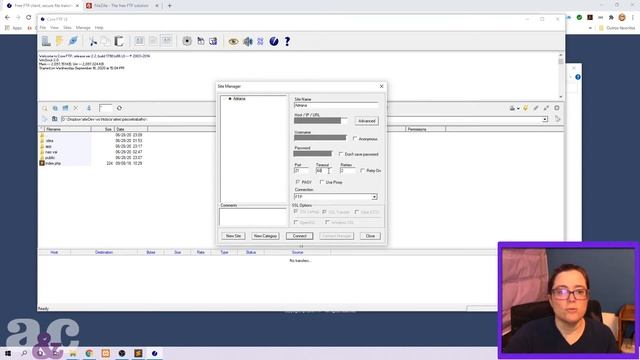Click the Advanced button
This screenshot has height=360, width=640.
coord(367,121)
